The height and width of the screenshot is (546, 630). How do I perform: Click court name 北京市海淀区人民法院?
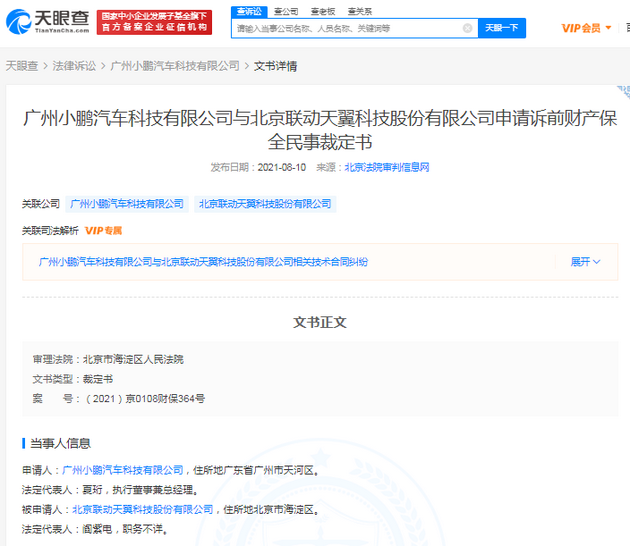(133, 359)
